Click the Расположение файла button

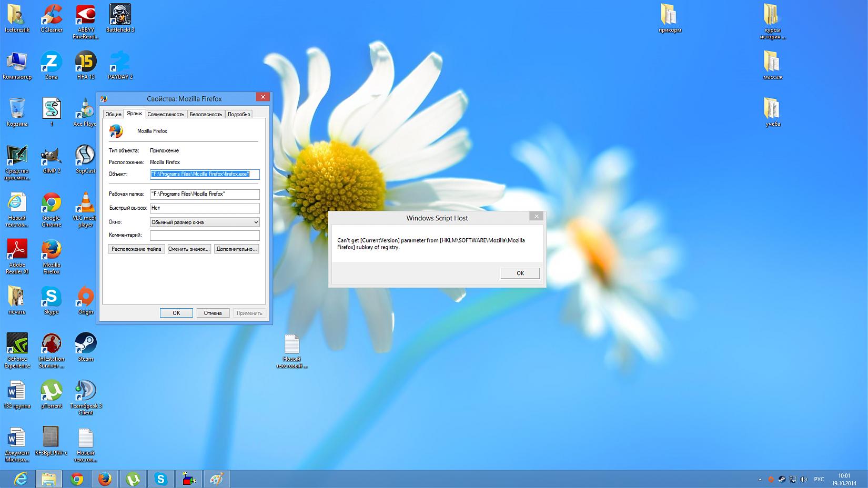pyautogui.click(x=136, y=249)
